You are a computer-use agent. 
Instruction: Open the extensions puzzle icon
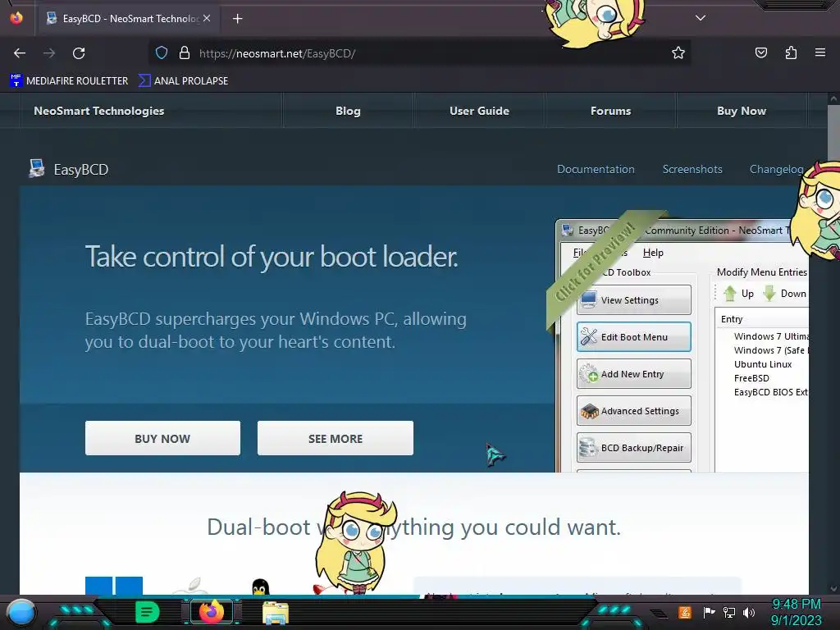[x=791, y=53]
